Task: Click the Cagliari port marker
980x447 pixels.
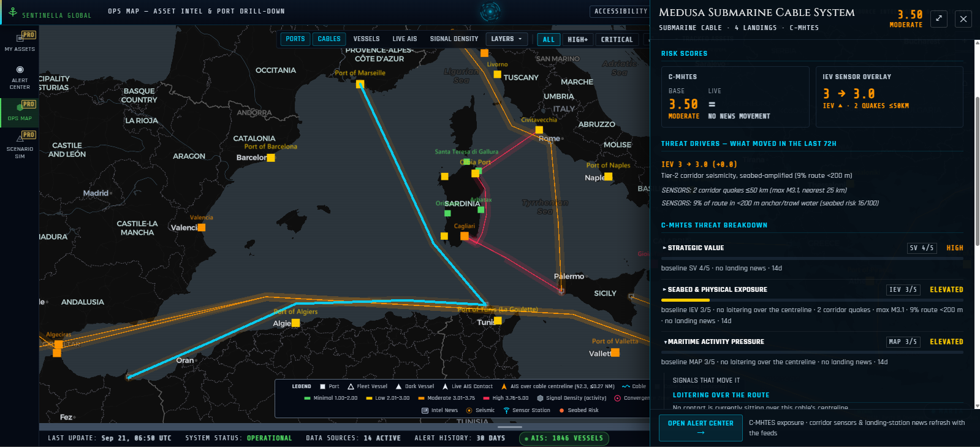Action: pyautogui.click(x=465, y=236)
